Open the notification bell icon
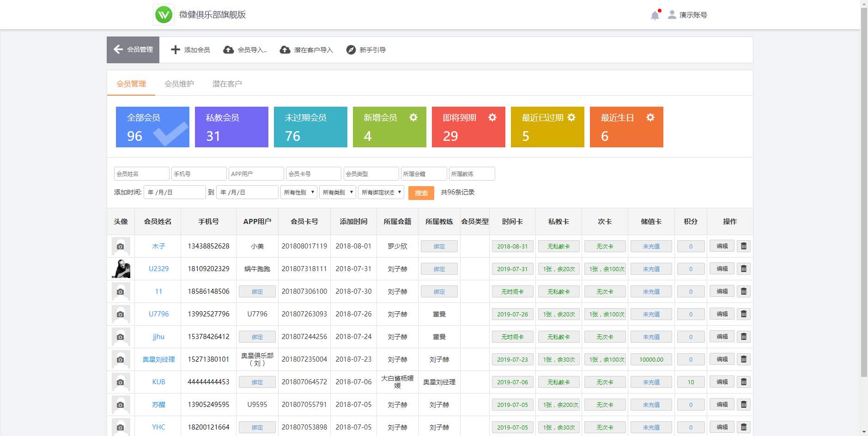The height and width of the screenshot is (436, 868). coord(655,15)
